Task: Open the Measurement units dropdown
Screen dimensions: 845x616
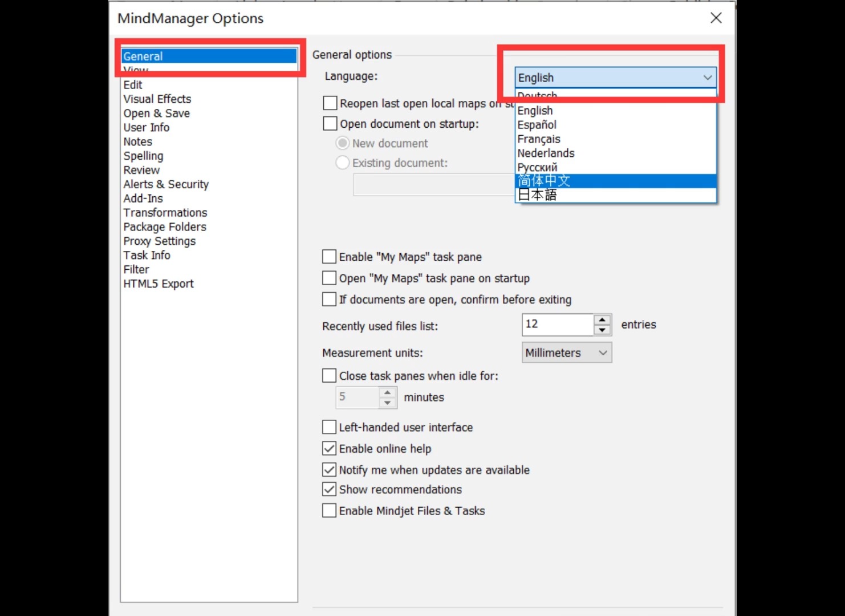Action: point(567,353)
